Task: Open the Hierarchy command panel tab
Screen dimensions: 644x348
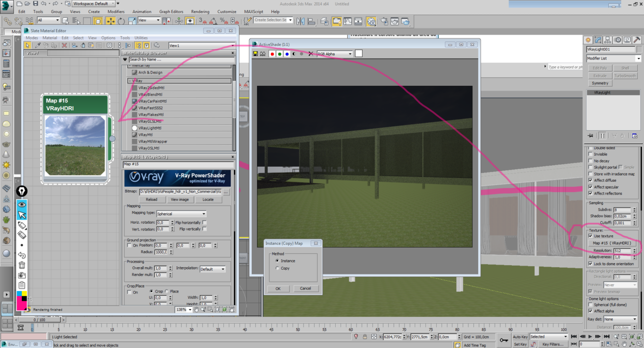Action: 608,40
